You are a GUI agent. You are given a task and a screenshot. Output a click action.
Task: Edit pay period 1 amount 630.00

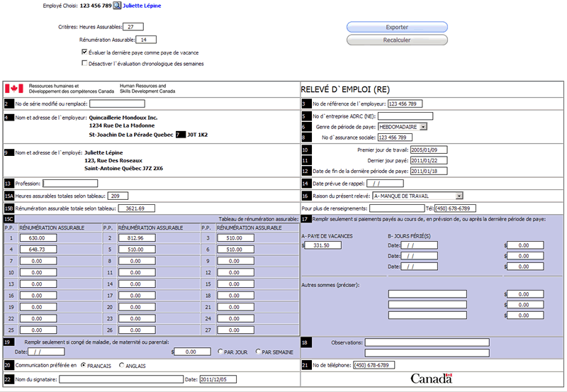click(x=38, y=238)
